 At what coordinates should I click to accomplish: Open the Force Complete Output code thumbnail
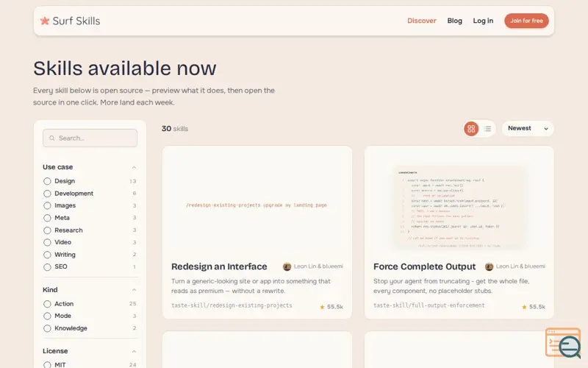tap(459, 208)
